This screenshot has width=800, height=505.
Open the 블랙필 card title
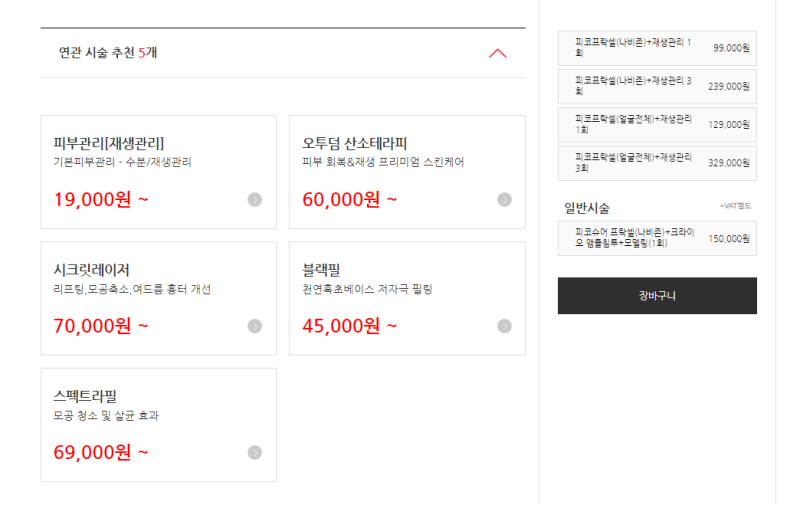click(x=321, y=270)
